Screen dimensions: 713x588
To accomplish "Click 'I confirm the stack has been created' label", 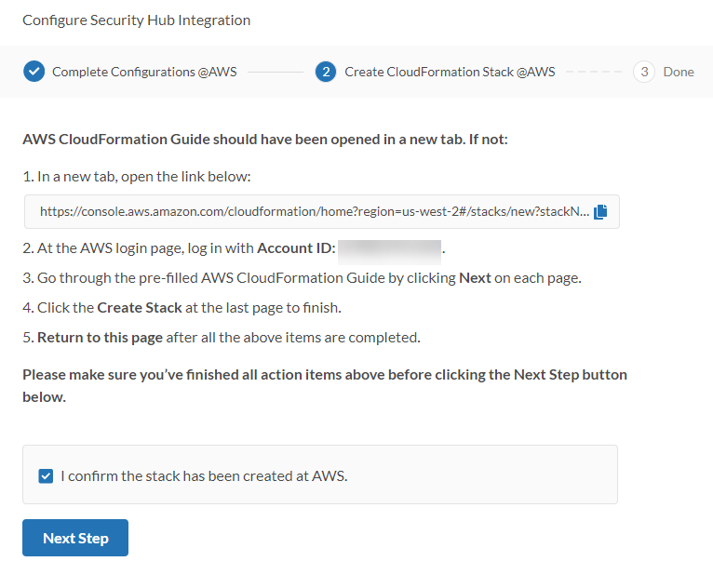I will click(x=203, y=475).
